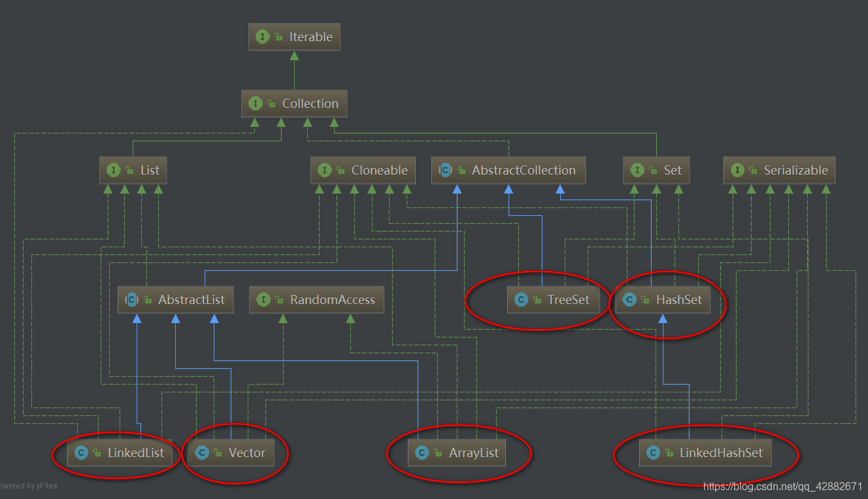868x499 pixels.
Task: Select the LinkedList class node
Action: click(x=120, y=453)
